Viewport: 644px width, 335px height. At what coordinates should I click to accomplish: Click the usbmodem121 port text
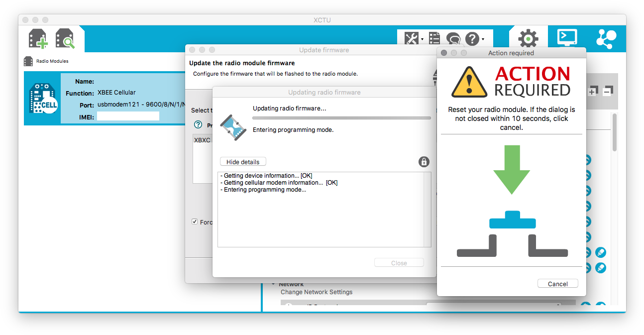pos(141,105)
